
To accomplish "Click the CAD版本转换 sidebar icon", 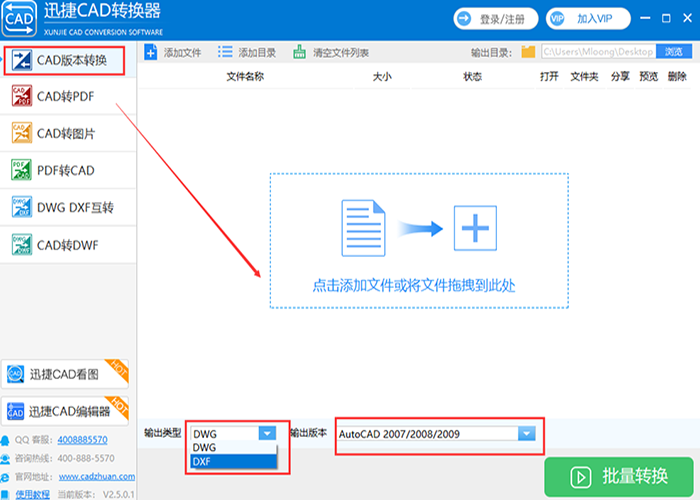I will (21, 60).
